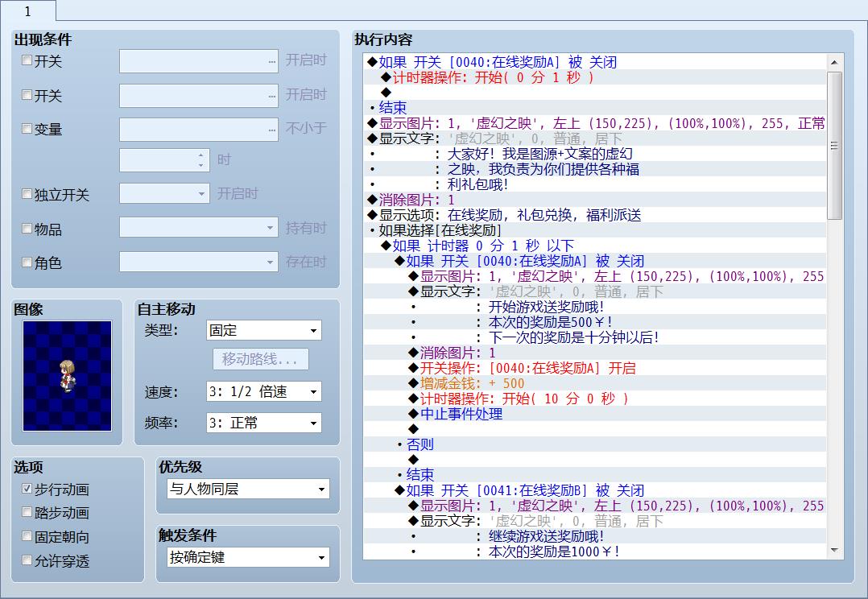Click the command list scroll down arrow

pyautogui.click(x=835, y=550)
